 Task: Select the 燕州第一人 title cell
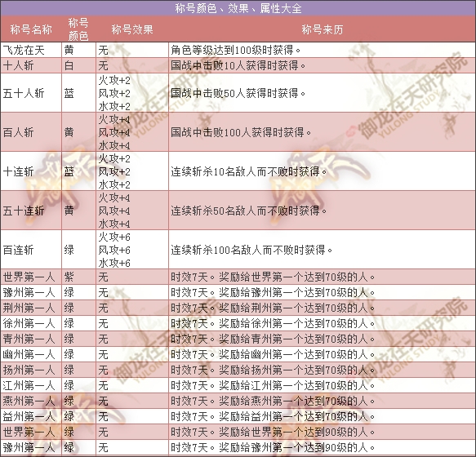click(31, 401)
